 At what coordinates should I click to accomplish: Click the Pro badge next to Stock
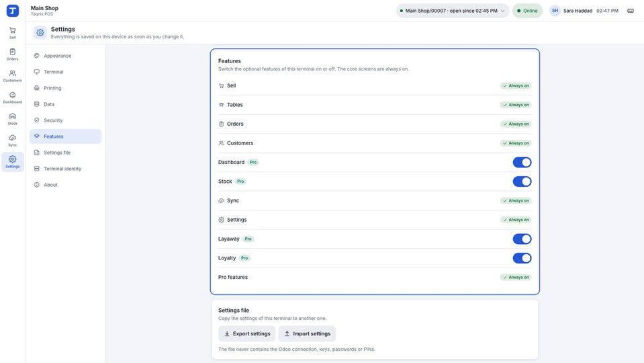click(240, 182)
